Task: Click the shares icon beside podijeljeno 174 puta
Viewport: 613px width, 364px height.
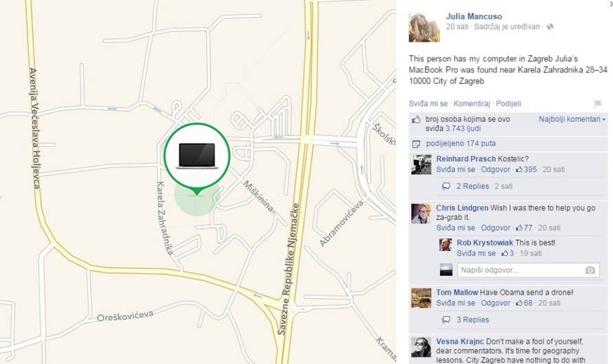Action: [x=416, y=144]
